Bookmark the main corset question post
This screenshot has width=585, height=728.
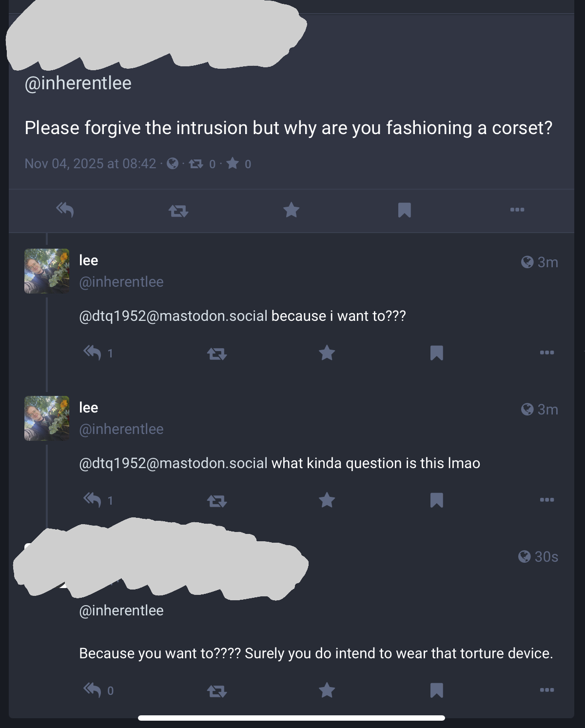[404, 210]
